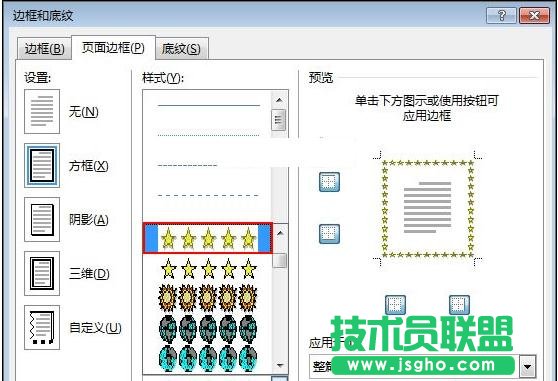Click the 自定义(U) label

95,328
